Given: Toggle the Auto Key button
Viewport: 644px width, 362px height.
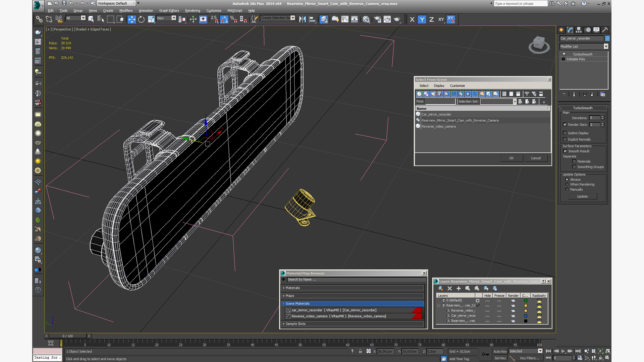Looking at the screenshot, I should coord(500,351).
